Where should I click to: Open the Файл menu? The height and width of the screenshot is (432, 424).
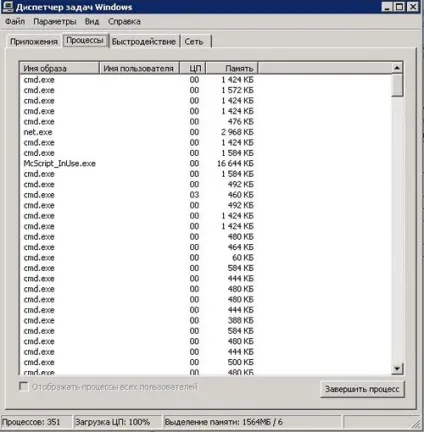pyautogui.click(x=15, y=22)
